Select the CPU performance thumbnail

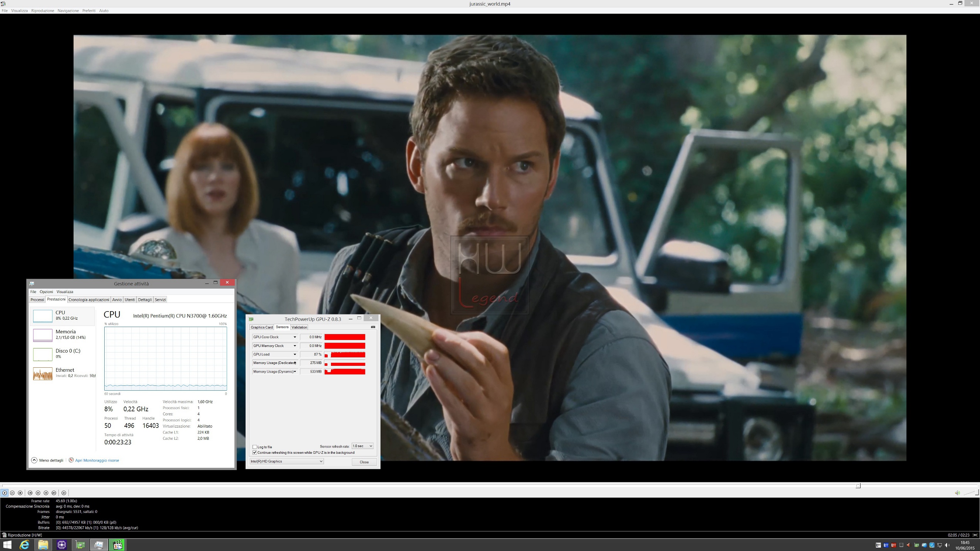tap(43, 316)
